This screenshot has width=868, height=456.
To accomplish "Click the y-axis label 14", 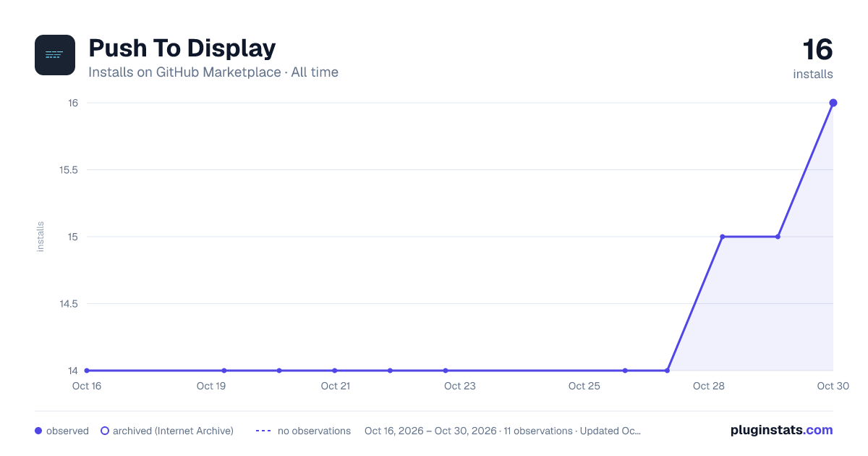I will tap(73, 371).
